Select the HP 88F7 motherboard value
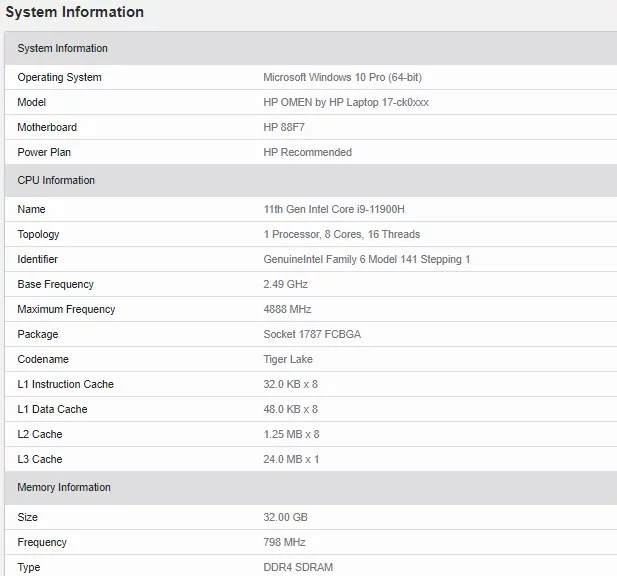The image size is (617, 576). point(282,127)
